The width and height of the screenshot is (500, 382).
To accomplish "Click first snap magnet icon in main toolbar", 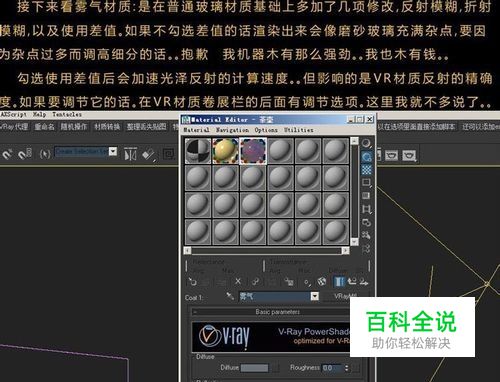I will 7,154.
